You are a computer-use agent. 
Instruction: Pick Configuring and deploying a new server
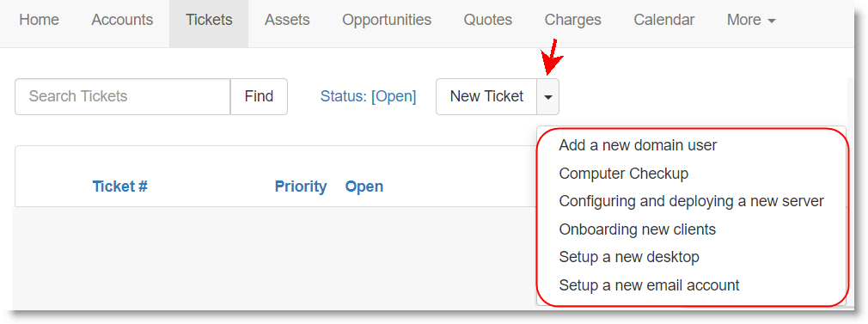pyautogui.click(x=692, y=202)
